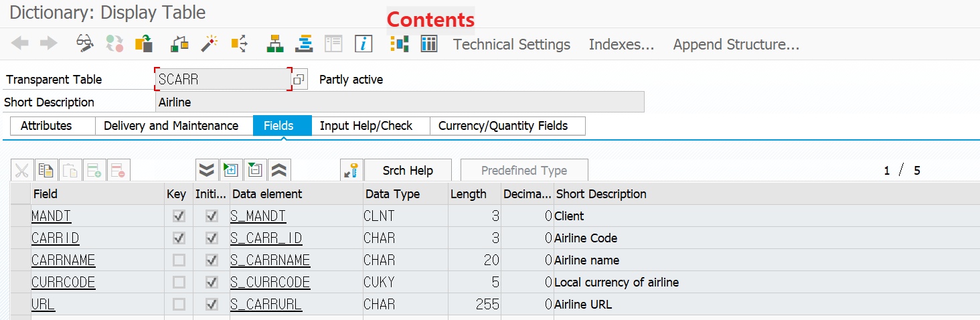Image resolution: width=980 pixels, height=320 pixels.
Task: Click the Copy icon in the fields toolbar
Action: [46, 171]
